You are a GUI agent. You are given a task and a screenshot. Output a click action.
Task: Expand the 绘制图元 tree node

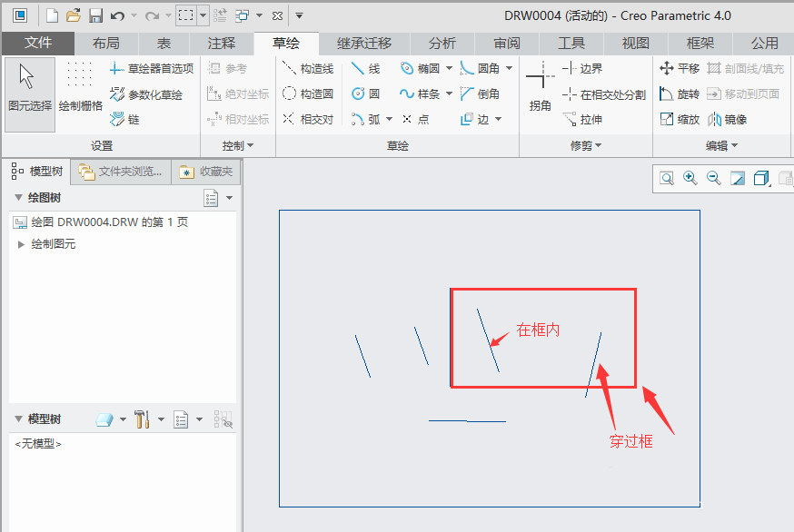(x=22, y=242)
